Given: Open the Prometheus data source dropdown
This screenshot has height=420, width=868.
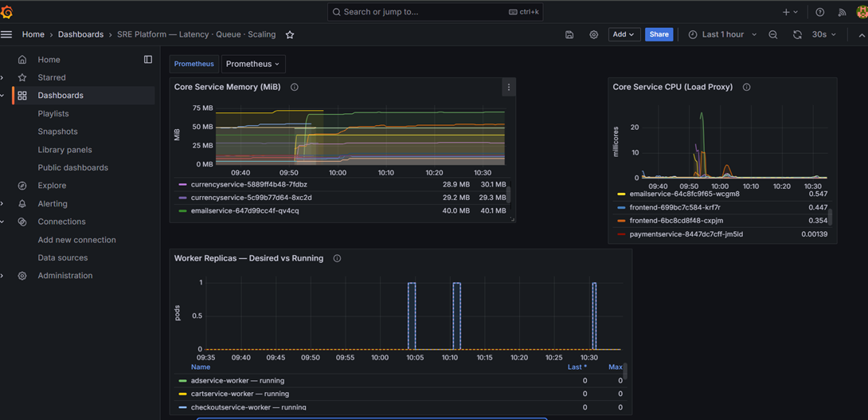Looking at the screenshot, I should tap(253, 64).
